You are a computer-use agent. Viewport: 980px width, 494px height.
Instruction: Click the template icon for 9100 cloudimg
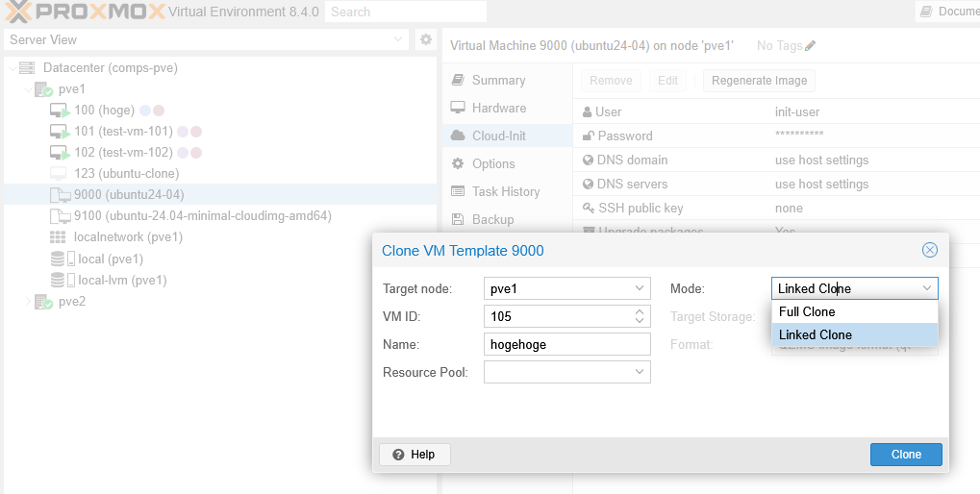[x=60, y=216]
